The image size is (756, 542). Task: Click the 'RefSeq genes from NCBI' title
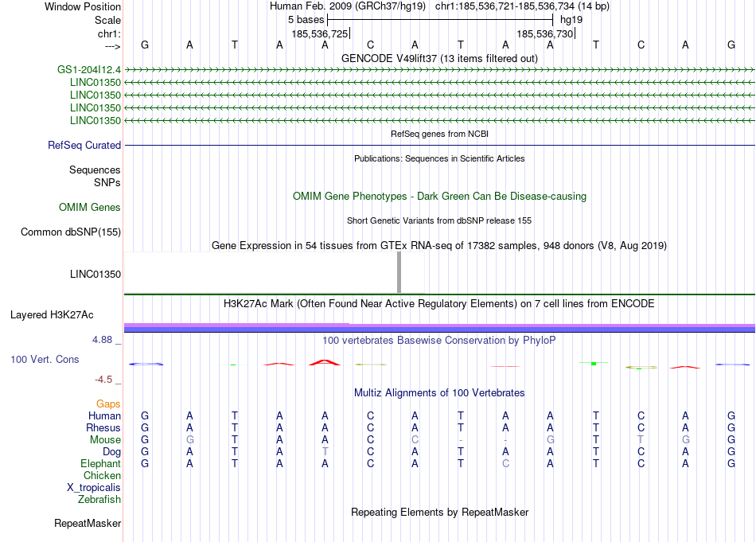pyautogui.click(x=439, y=134)
